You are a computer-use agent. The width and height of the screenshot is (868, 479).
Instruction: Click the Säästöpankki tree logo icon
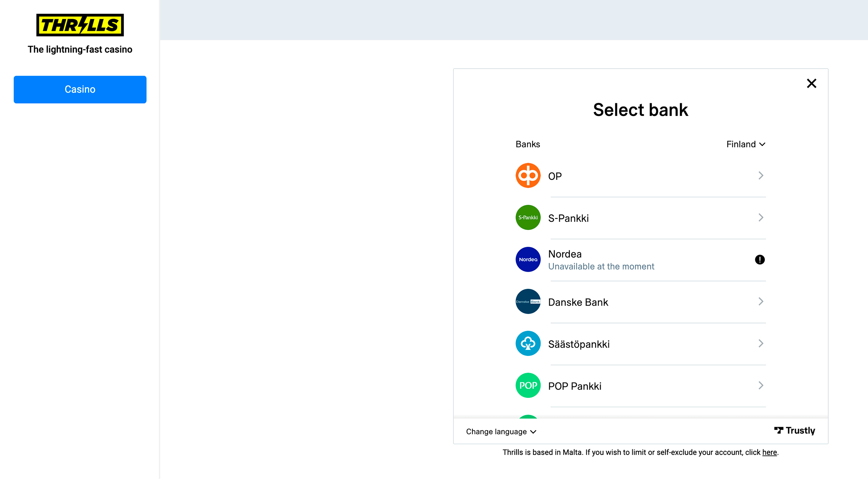[x=528, y=343]
